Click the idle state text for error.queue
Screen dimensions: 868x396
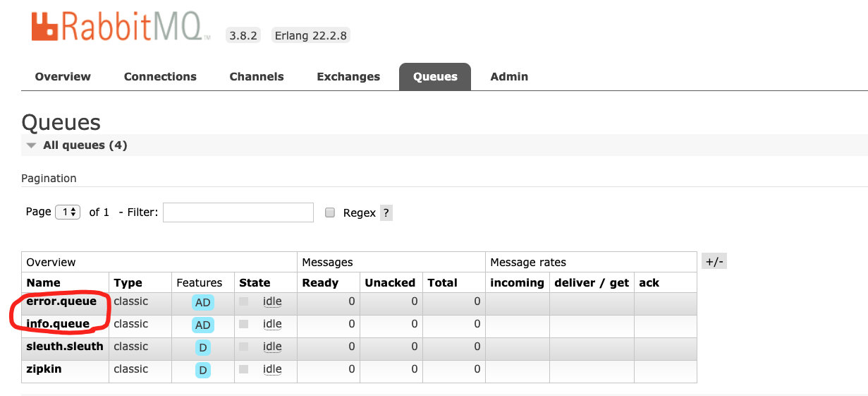tap(272, 301)
